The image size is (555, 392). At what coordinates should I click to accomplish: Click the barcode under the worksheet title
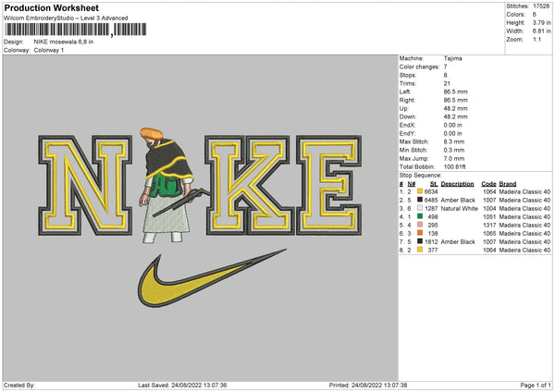pyautogui.click(x=76, y=30)
